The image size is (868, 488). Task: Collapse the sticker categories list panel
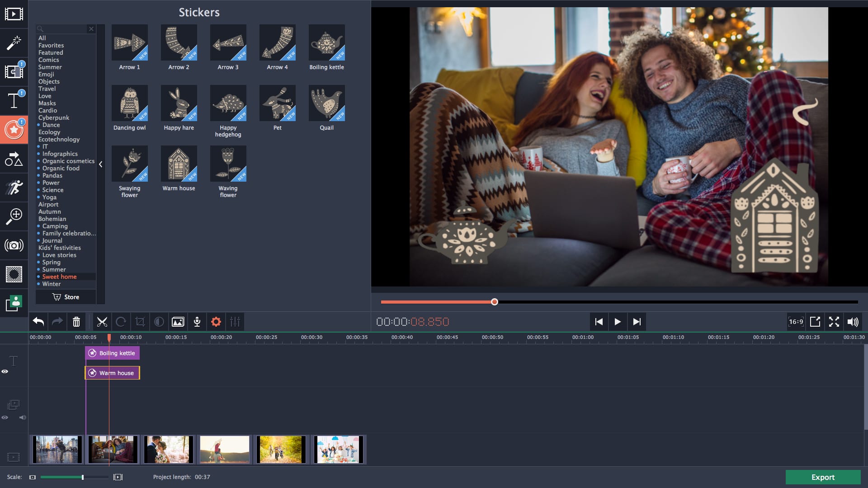[101, 164]
